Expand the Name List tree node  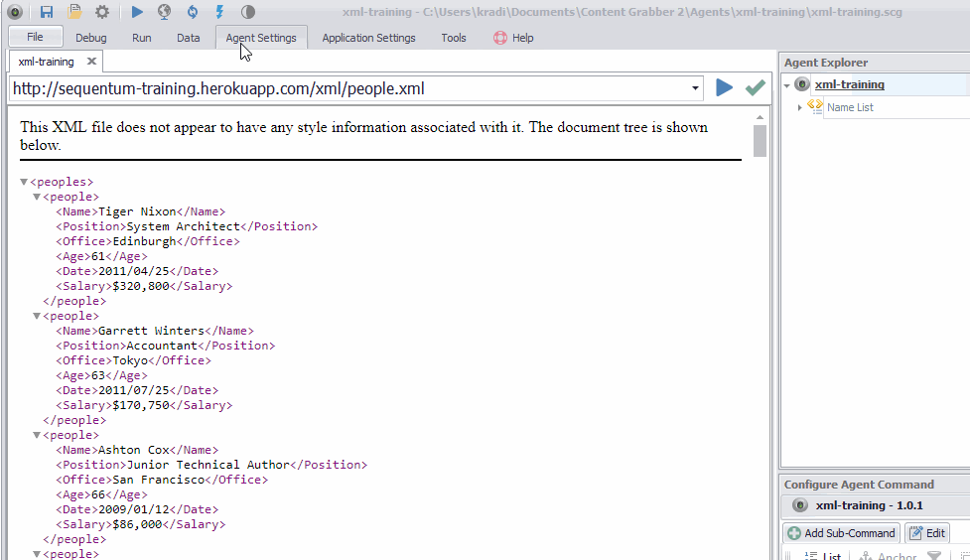point(800,107)
